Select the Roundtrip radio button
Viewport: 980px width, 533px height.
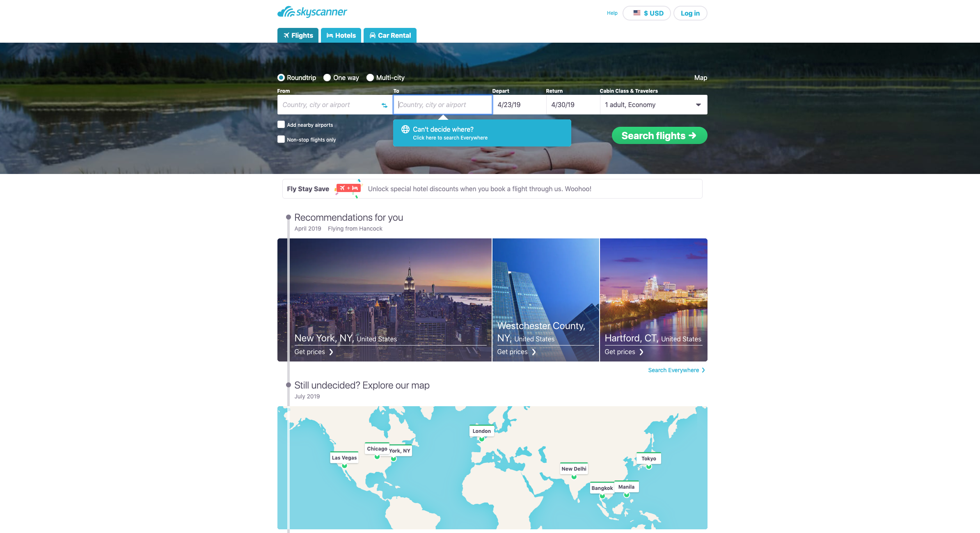click(282, 78)
